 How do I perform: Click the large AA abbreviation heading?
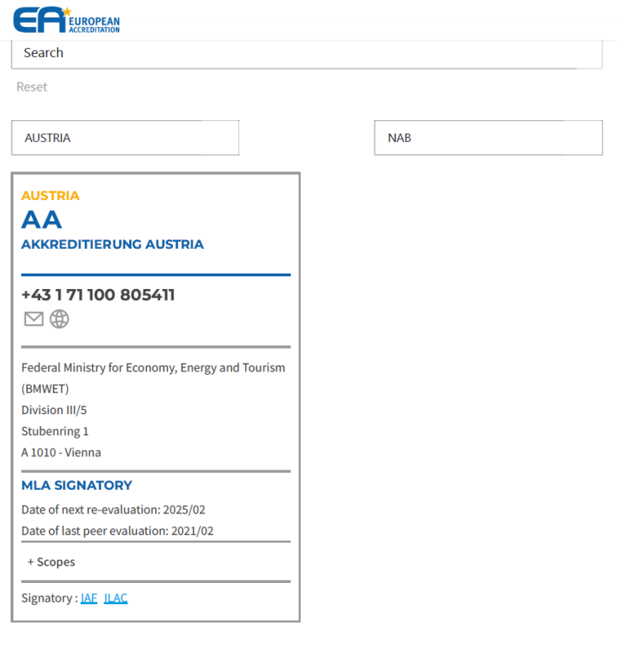(42, 220)
